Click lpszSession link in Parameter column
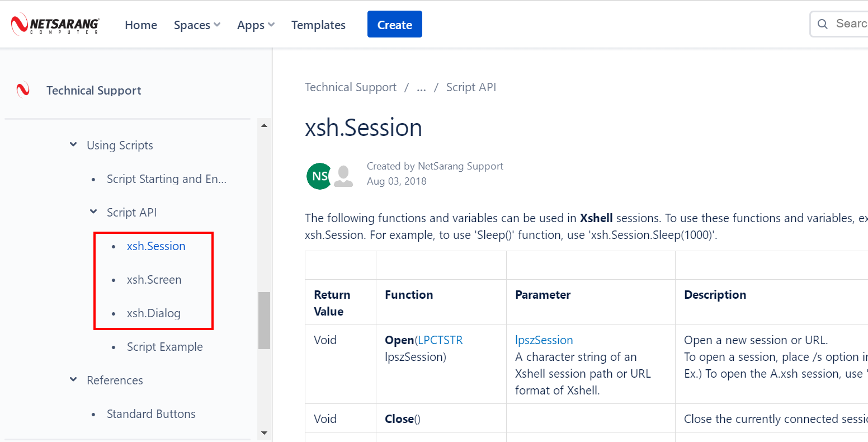Image resolution: width=868 pixels, height=442 pixels. (544, 340)
